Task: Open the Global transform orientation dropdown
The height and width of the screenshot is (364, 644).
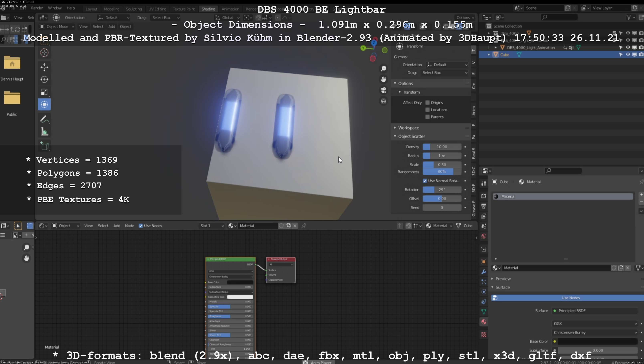Action: [227, 17]
